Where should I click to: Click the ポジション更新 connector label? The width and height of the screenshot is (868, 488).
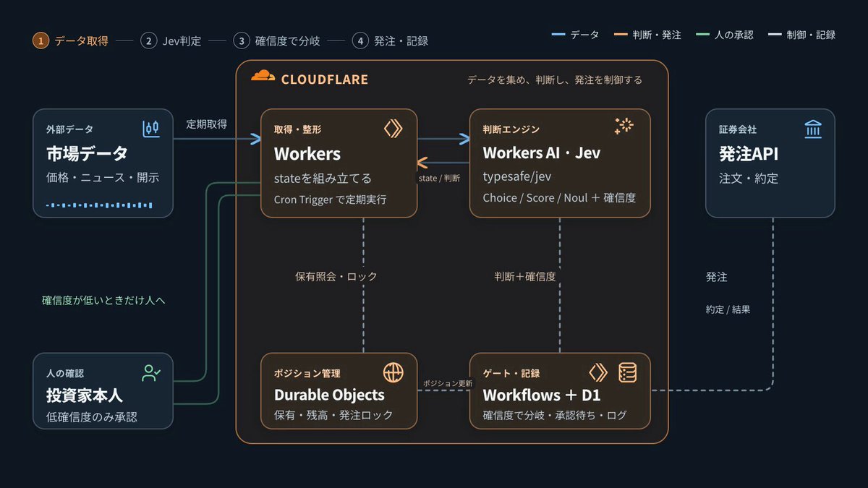(448, 382)
